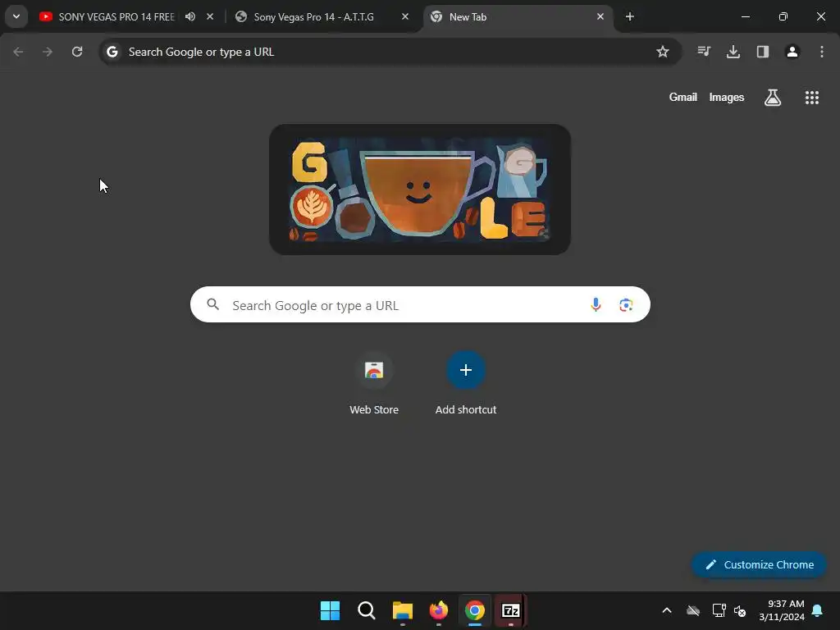Click the OneDrive cloud tray icon
Viewport: 840px width, 630px height.
[x=693, y=610]
